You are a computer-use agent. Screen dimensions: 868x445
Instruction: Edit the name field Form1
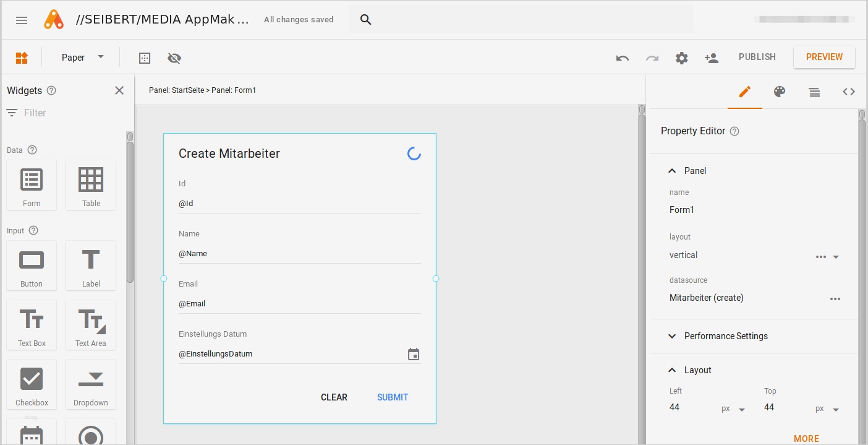coord(754,210)
